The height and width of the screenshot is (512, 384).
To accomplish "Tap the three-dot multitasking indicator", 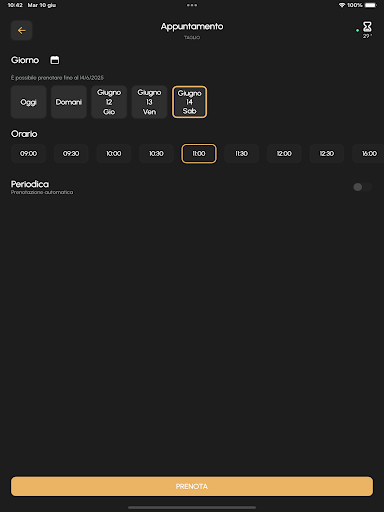I will pyautogui.click(x=192, y=5).
